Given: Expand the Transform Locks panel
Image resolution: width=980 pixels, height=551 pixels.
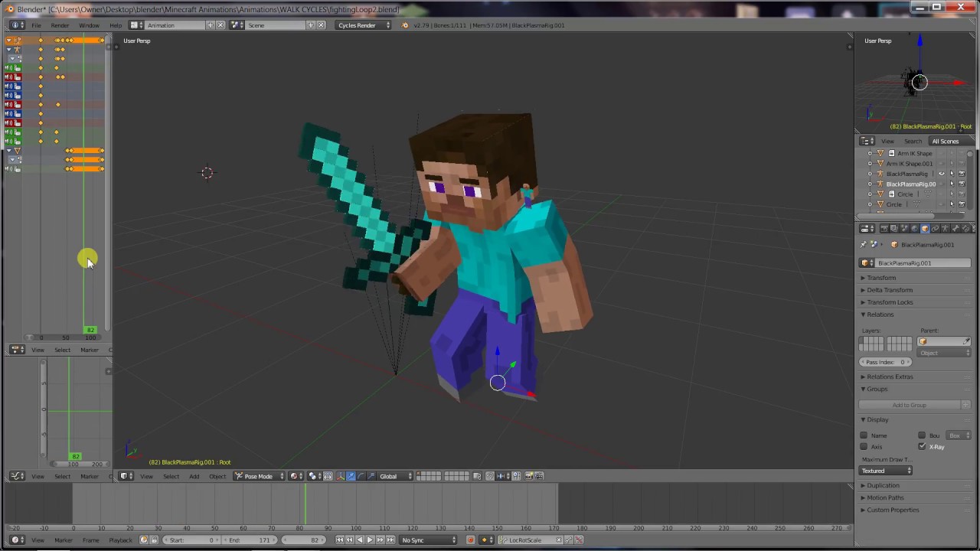Looking at the screenshot, I should coord(890,302).
